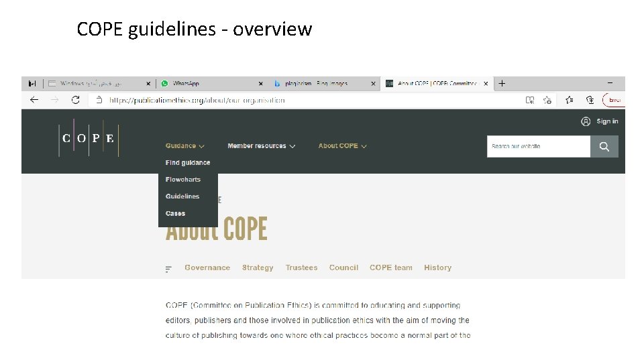This screenshot has height=362, width=644.
Task: Open the favorites list icon
Action: (570, 100)
